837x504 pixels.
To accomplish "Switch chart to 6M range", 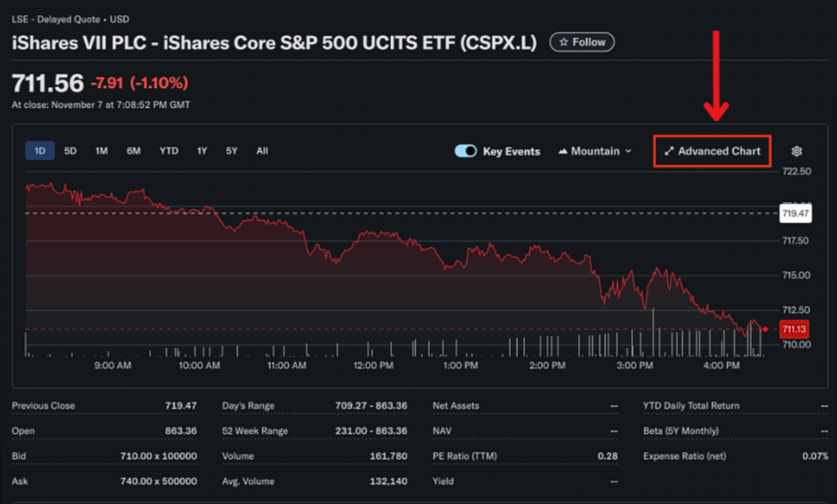I will pos(133,151).
